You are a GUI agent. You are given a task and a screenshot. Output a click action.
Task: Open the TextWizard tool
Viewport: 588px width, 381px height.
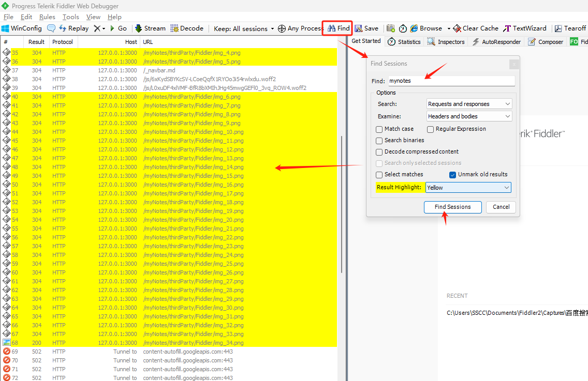(525, 28)
